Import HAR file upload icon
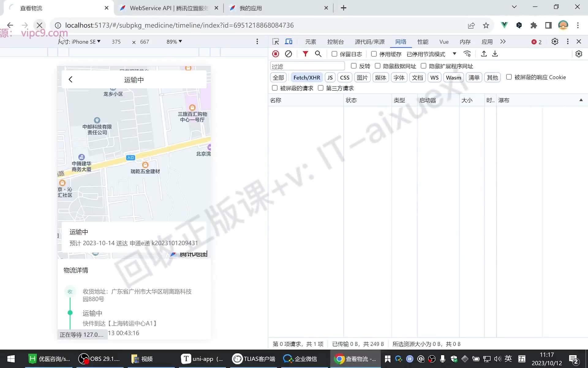Viewport: 588px width, 368px height. point(484,54)
